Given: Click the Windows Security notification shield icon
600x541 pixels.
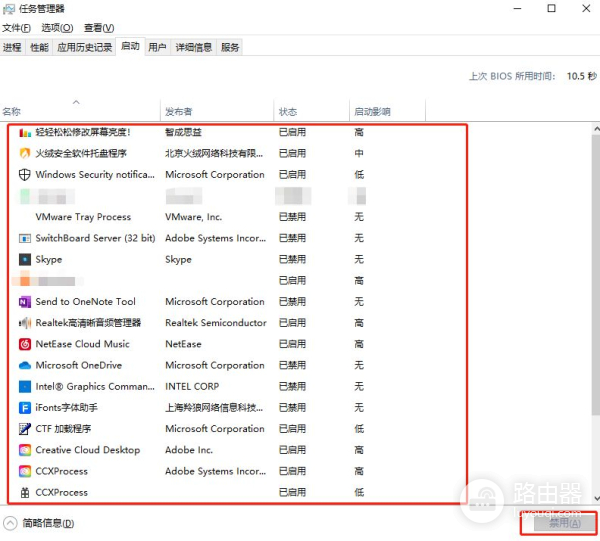Looking at the screenshot, I should (x=25, y=174).
